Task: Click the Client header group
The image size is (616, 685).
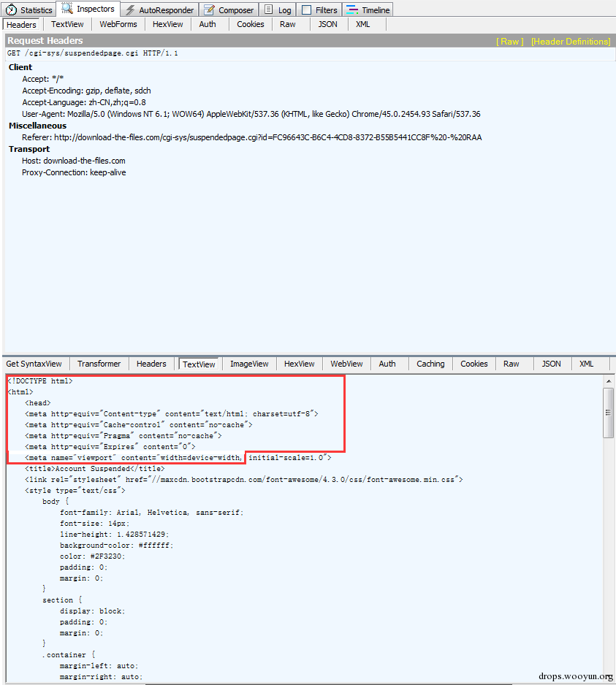Action: pyautogui.click(x=20, y=67)
